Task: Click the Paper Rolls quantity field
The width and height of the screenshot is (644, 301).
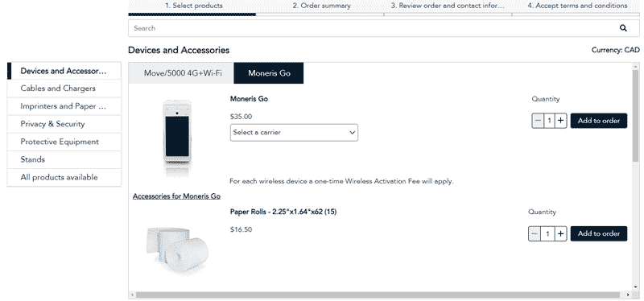Action: coord(547,233)
